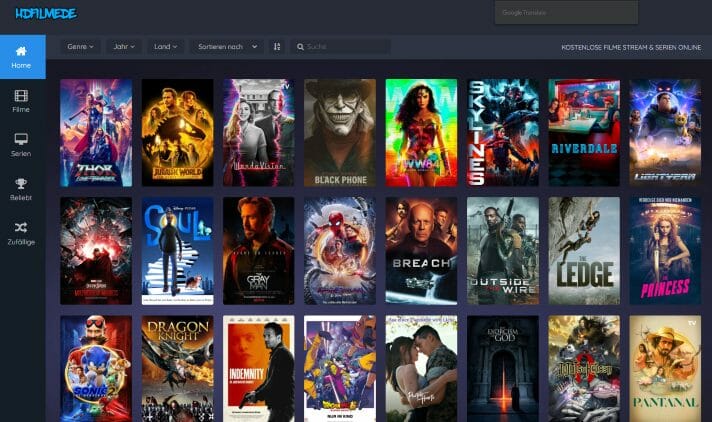Open the Sonic 2 poster

(x=96, y=369)
